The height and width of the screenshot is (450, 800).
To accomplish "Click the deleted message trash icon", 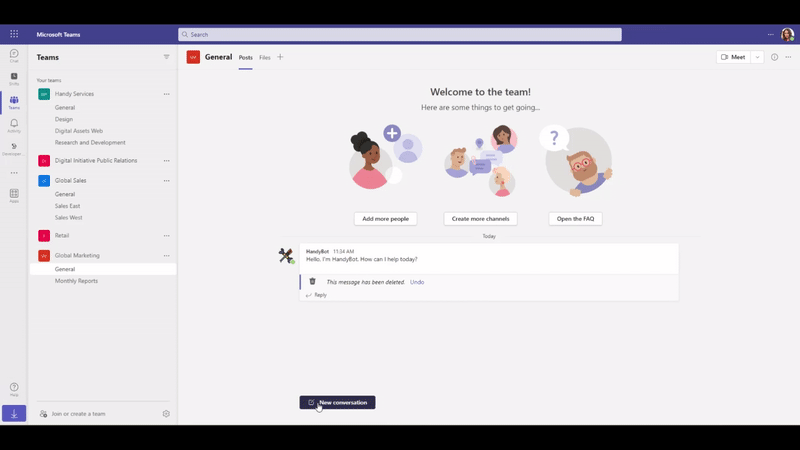I will click(312, 282).
